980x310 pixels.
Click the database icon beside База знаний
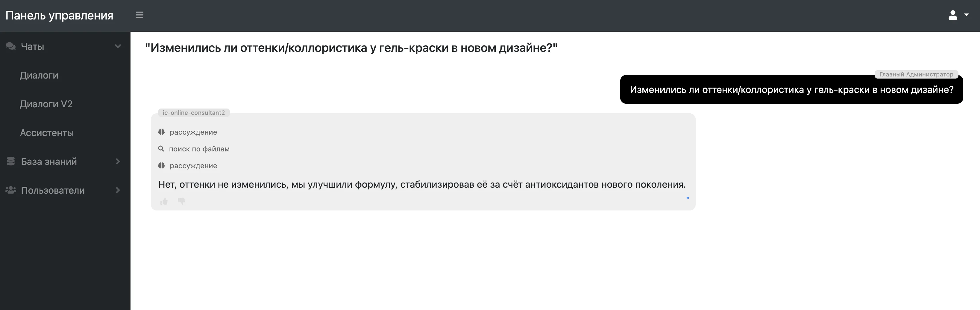click(11, 162)
